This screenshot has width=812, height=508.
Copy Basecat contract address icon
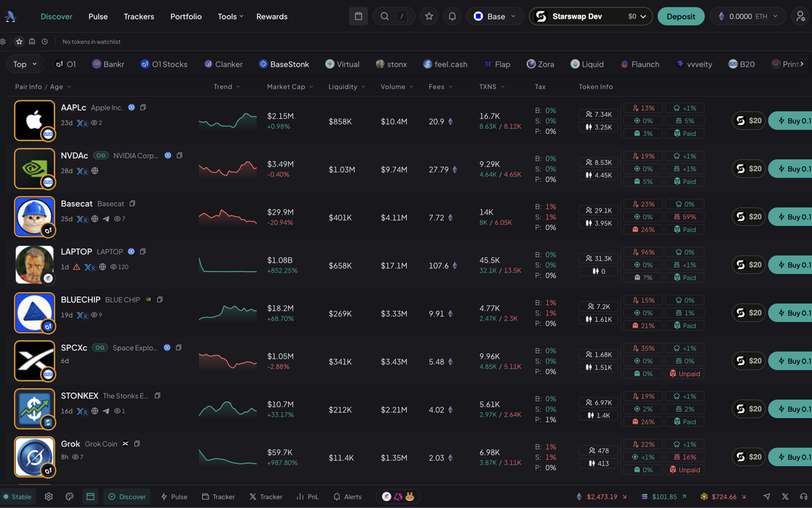tap(132, 204)
